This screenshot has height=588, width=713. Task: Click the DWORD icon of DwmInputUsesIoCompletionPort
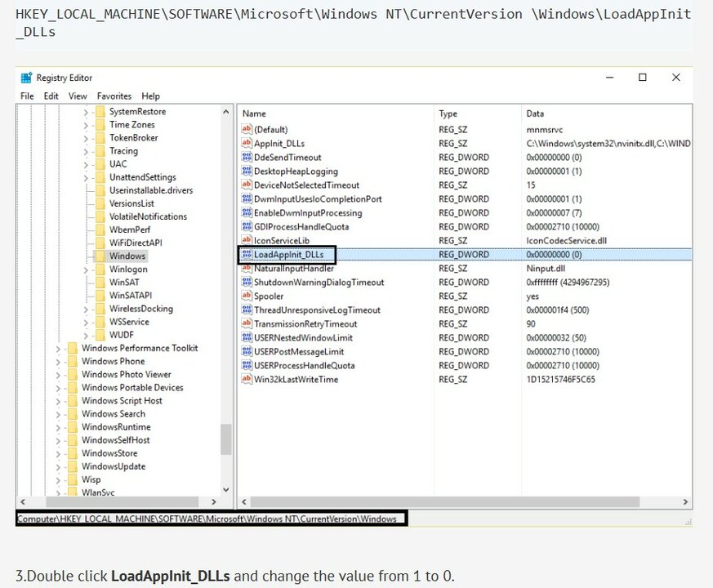click(x=247, y=198)
